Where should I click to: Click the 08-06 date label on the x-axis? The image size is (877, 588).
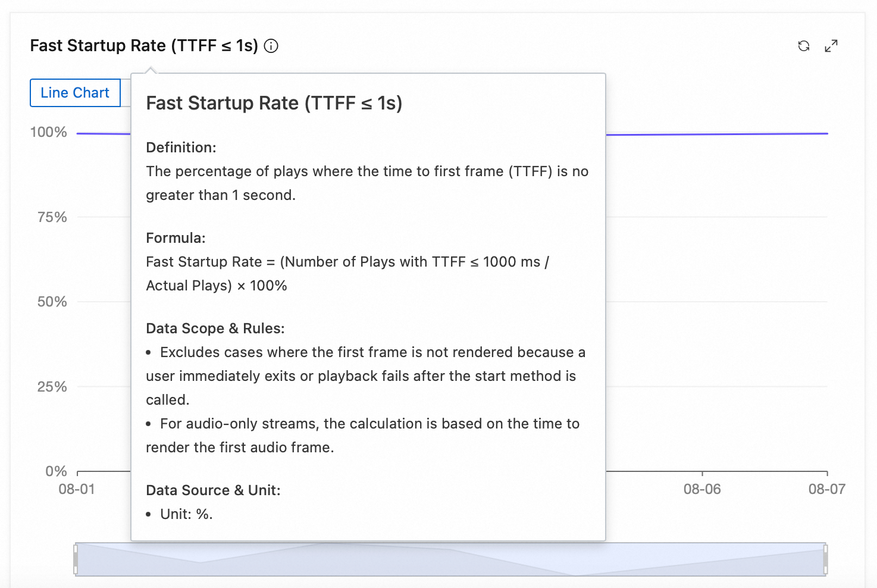702,489
